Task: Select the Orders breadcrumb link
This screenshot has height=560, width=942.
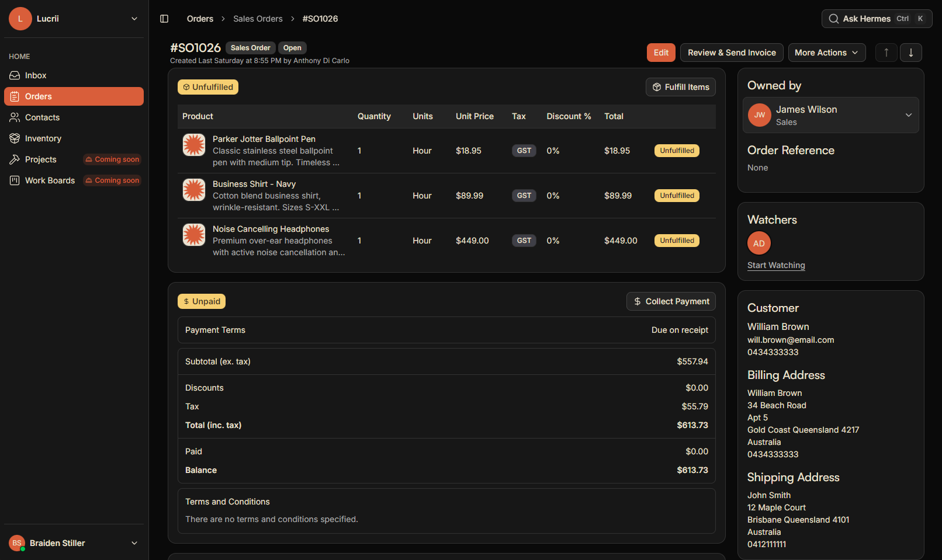Action: [200, 18]
